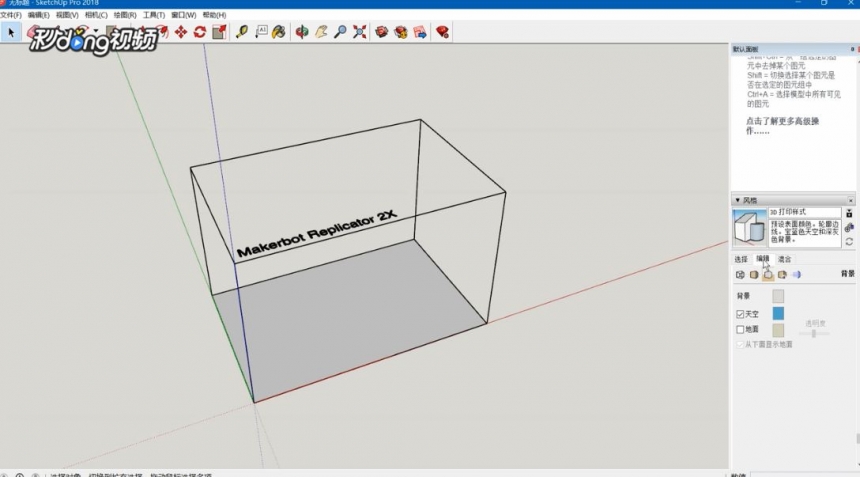This screenshot has height=477, width=860.
Task: Click the style description text box
Action: pos(805,232)
